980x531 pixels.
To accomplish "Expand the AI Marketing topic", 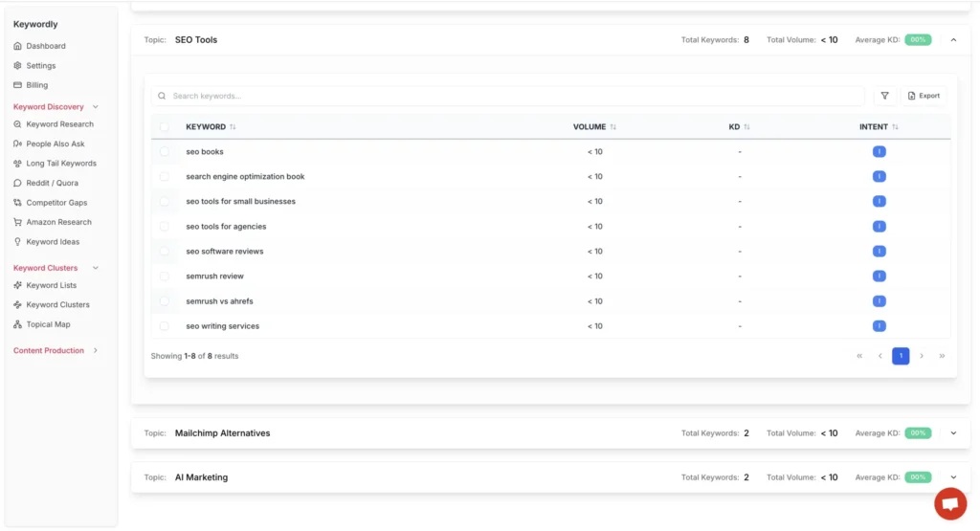I will coord(953,477).
